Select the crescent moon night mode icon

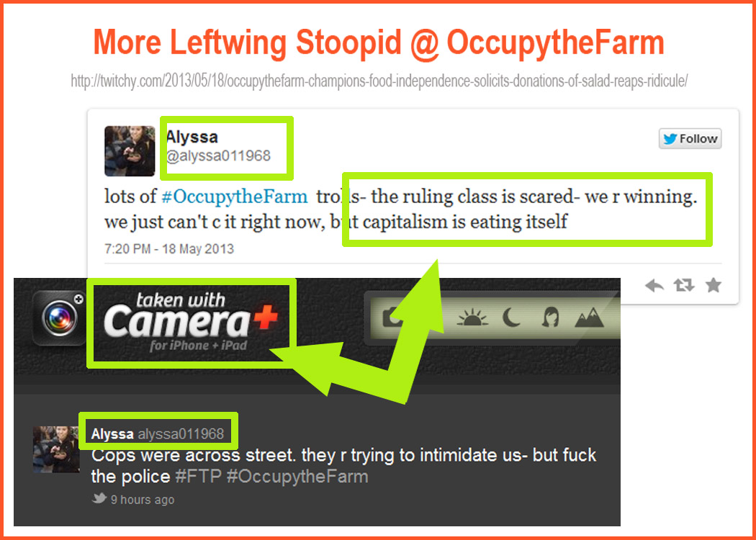[511, 318]
